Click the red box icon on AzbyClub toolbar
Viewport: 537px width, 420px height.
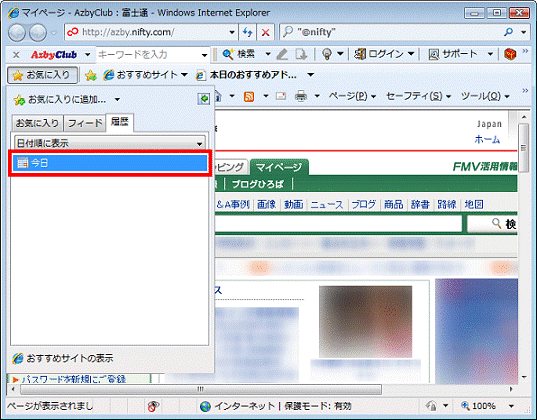[x=510, y=54]
